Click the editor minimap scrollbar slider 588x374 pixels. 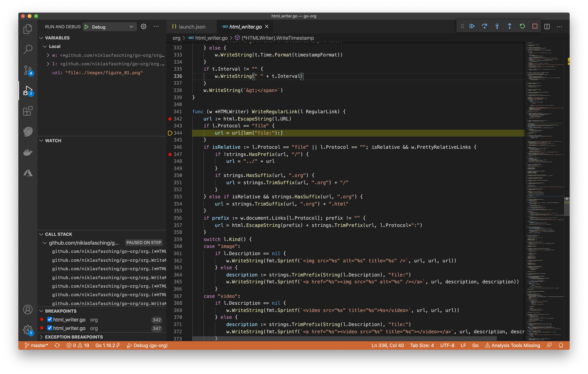pos(567,207)
